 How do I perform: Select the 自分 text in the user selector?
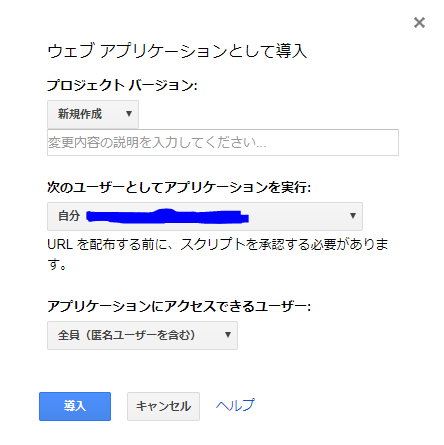tap(69, 216)
